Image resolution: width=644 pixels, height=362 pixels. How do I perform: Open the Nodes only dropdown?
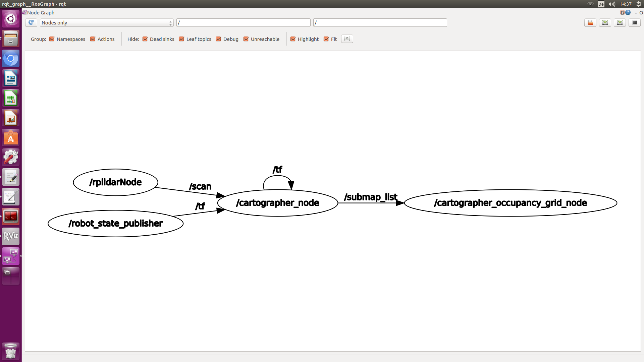tap(106, 22)
